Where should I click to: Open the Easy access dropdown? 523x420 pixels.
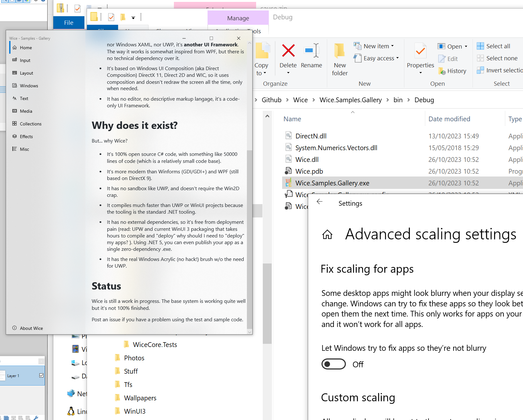(397, 58)
